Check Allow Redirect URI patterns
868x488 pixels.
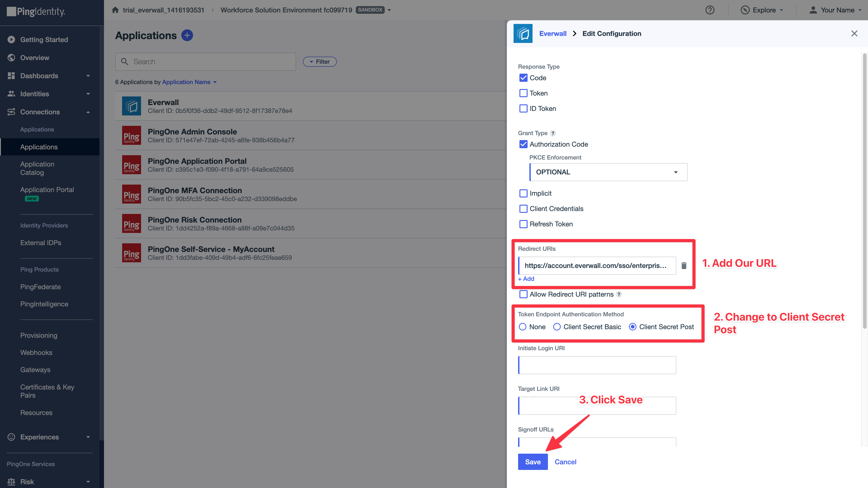[523, 294]
